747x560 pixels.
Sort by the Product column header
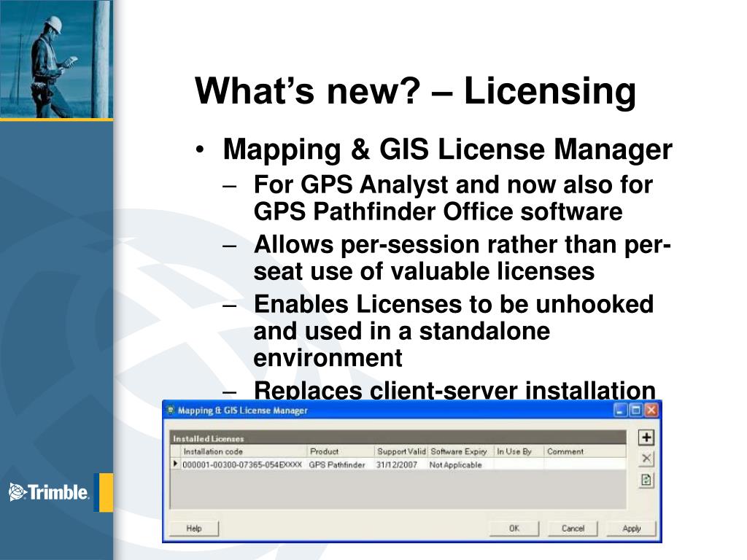tap(341, 451)
